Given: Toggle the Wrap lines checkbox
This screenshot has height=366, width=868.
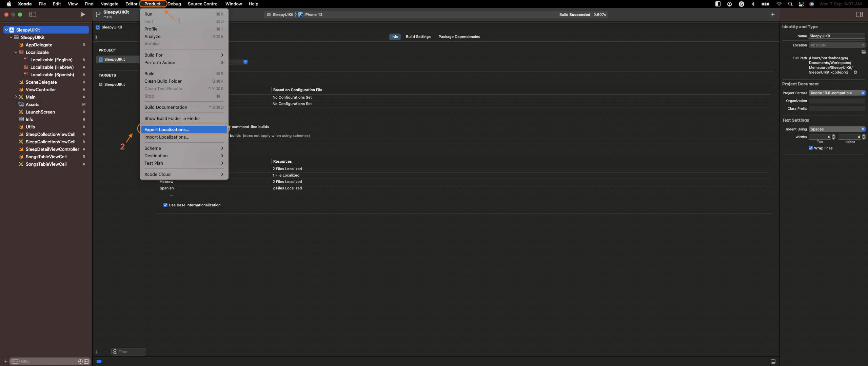Looking at the screenshot, I should tap(811, 148).
